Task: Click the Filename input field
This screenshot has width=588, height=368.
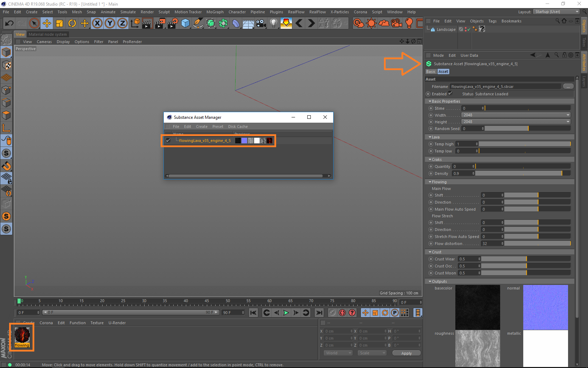Action: (505, 86)
